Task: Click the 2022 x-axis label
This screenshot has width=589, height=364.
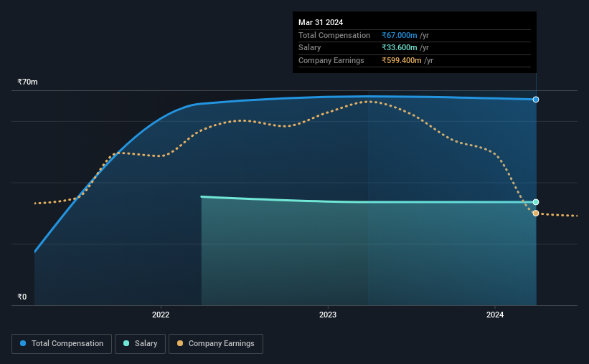Action: (x=161, y=315)
